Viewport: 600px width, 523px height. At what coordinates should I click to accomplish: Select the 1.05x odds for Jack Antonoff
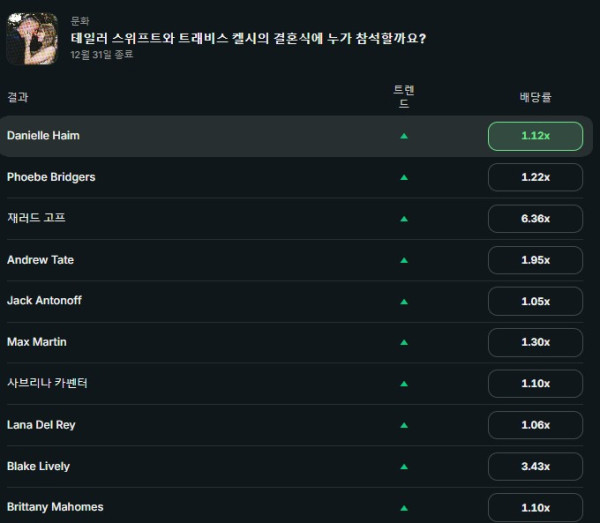click(x=535, y=301)
